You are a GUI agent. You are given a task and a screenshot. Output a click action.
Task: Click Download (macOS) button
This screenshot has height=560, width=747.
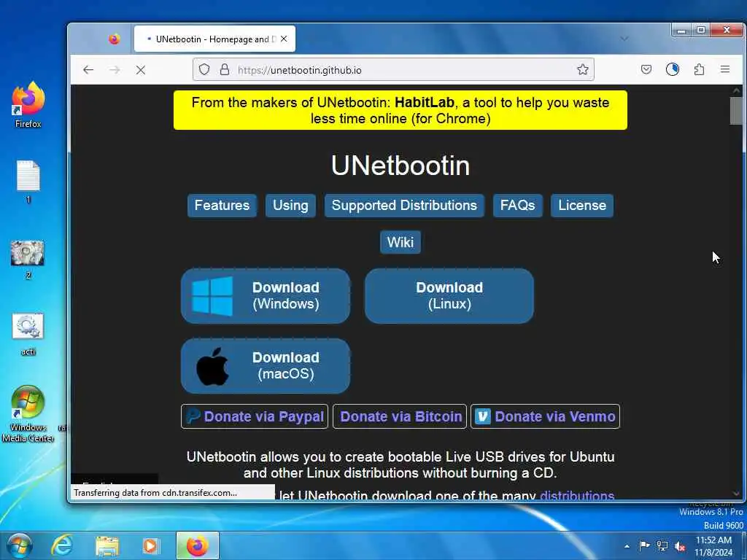point(266,366)
